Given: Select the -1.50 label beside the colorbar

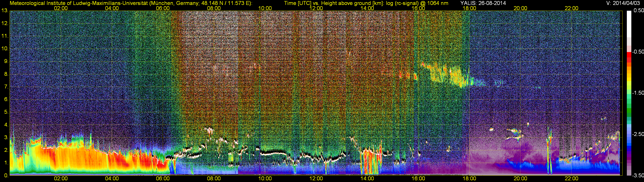Looking at the screenshot, I should [638, 93].
